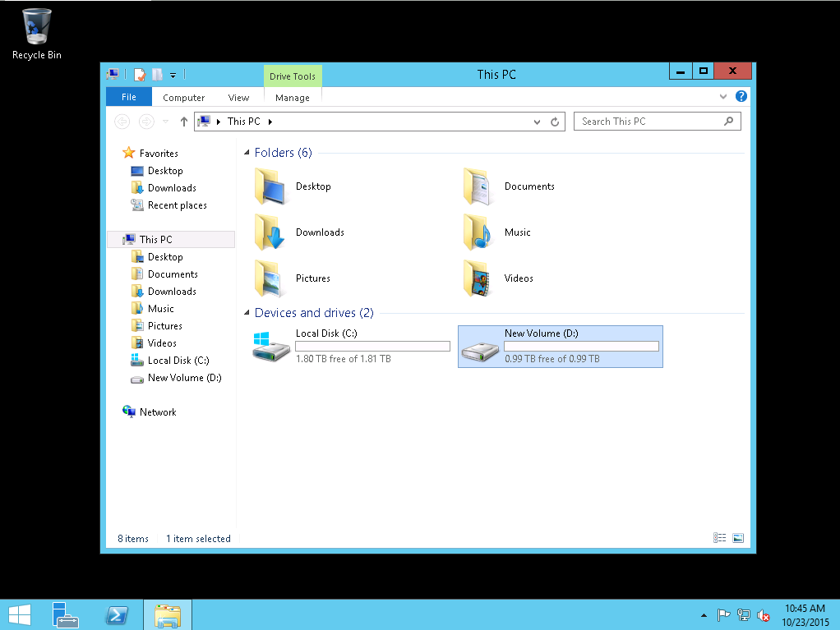The image size is (840, 630).
Task: Open the File menu
Action: [129, 97]
